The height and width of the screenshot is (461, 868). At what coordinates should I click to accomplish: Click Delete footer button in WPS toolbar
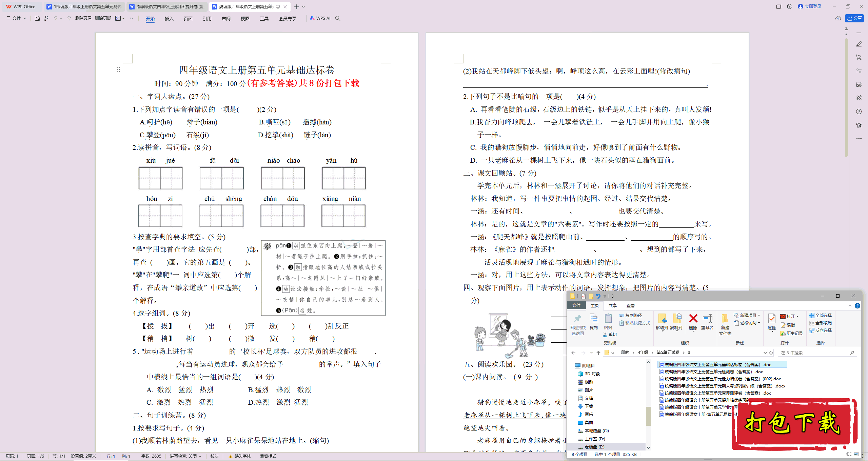tap(103, 18)
